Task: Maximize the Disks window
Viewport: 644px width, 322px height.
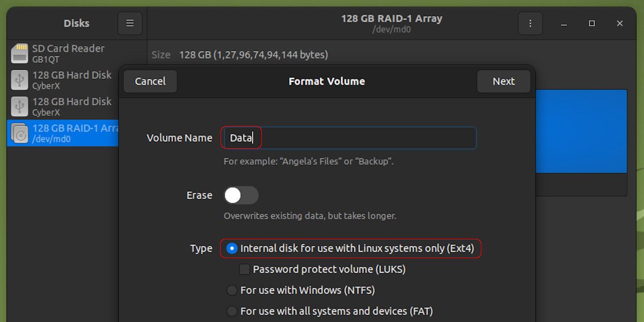Action: coord(591,24)
